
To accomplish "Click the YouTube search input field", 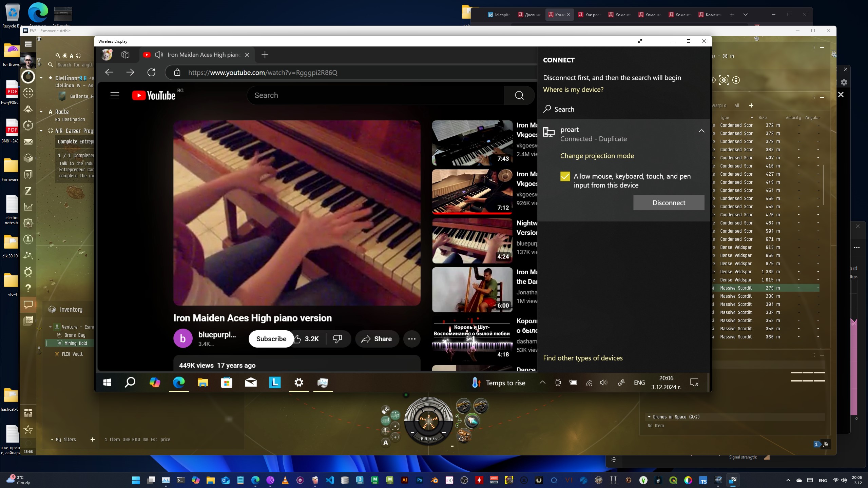I will point(375,95).
